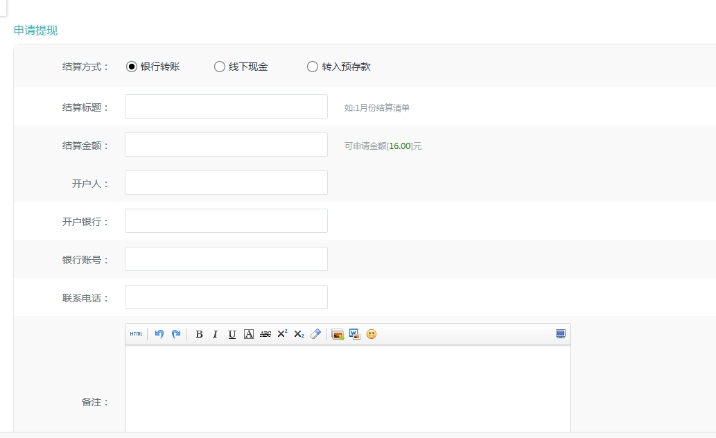This screenshot has width=716, height=438.
Task: Select 转入预存款 settlement method
Action: tap(312, 67)
